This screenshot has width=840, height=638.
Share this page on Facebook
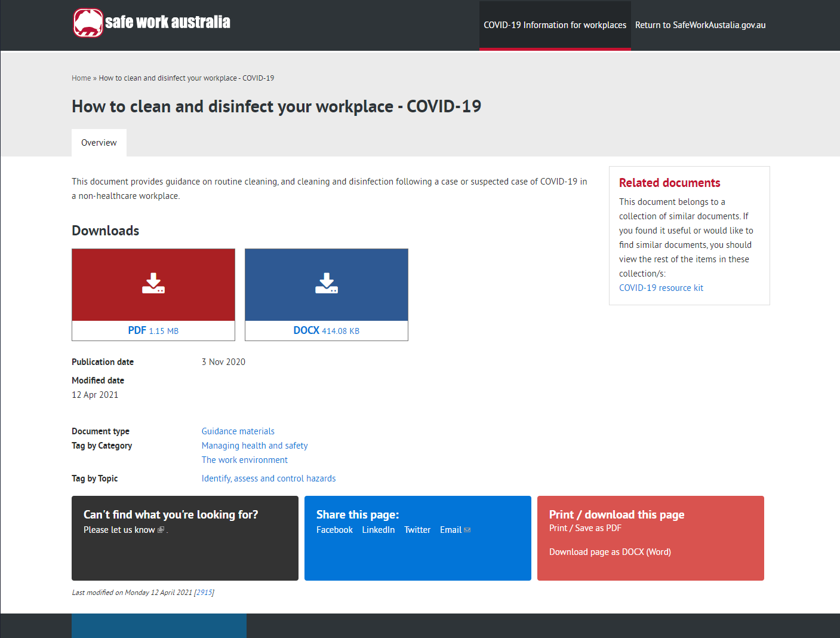(334, 530)
